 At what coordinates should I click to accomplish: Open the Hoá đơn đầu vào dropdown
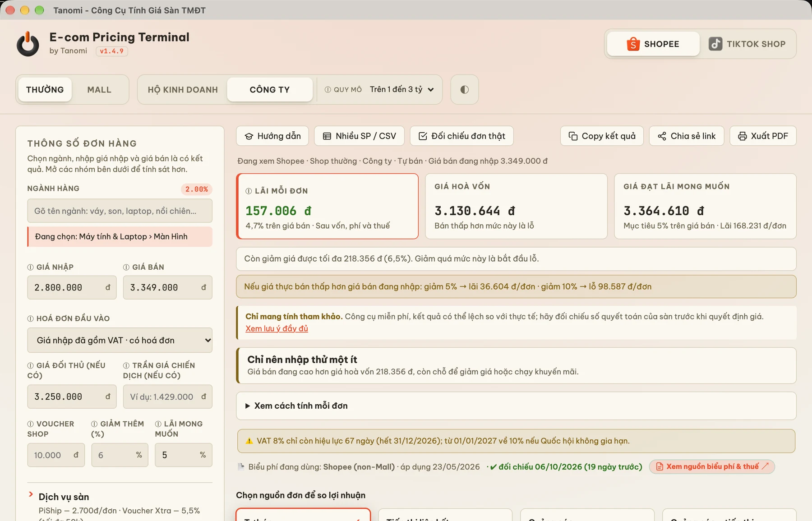tap(120, 340)
